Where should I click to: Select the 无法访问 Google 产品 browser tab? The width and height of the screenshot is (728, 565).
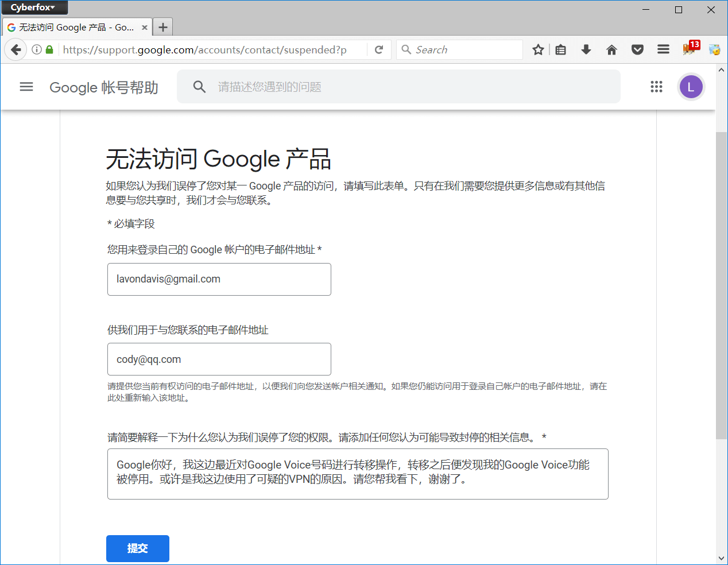[x=77, y=27]
